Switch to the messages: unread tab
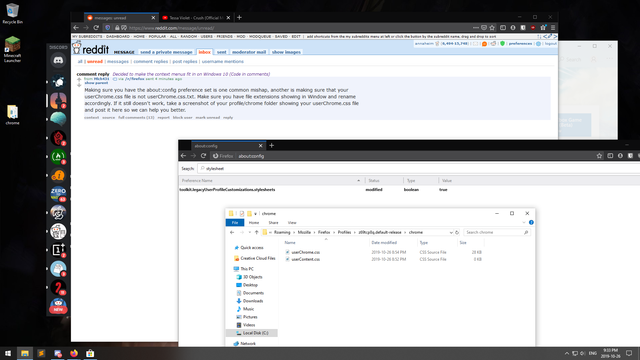640x360 pixels. click(x=121, y=18)
